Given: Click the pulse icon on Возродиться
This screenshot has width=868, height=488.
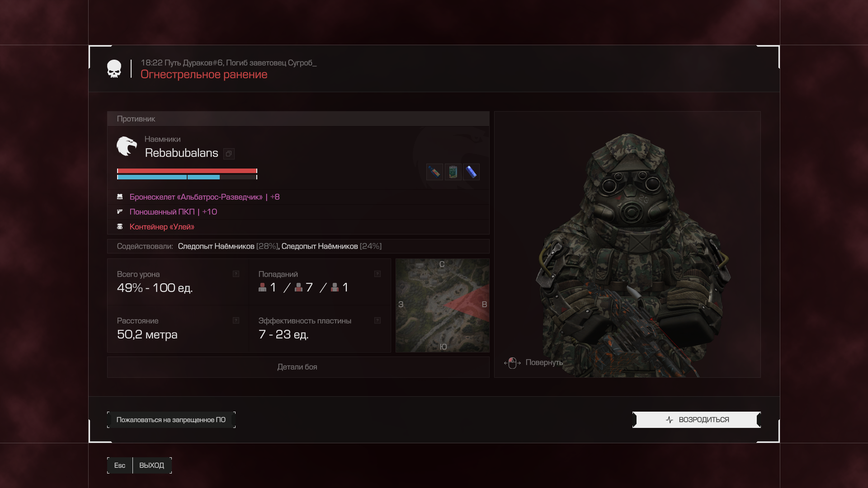Looking at the screenshot, I should (670, 420).
